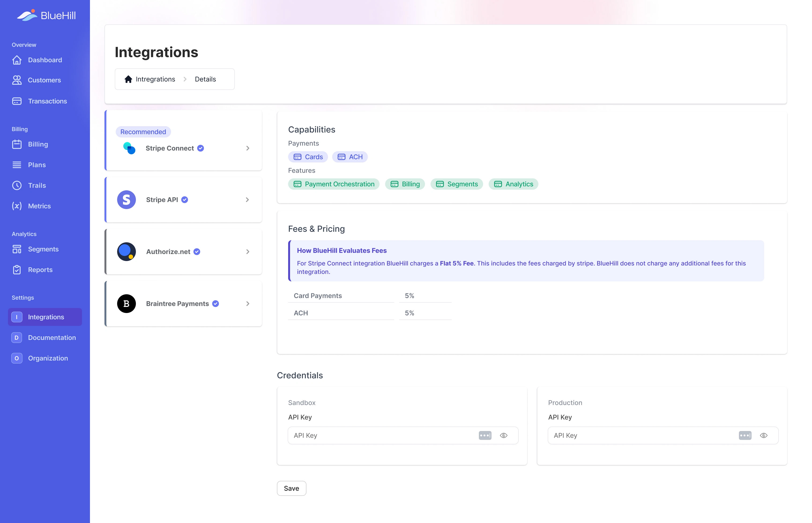Expand the Braintree Payments card chevron
812x523 pixels.
point(248,304)
